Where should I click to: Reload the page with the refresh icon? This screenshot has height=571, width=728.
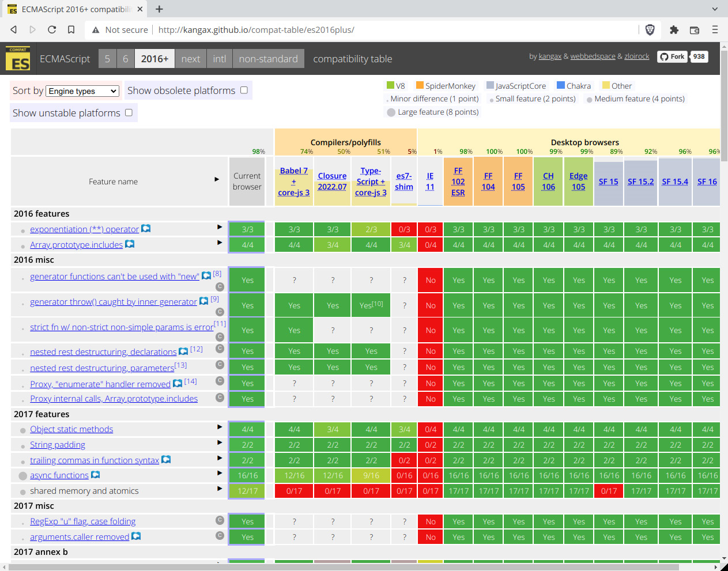click(51, 30)
